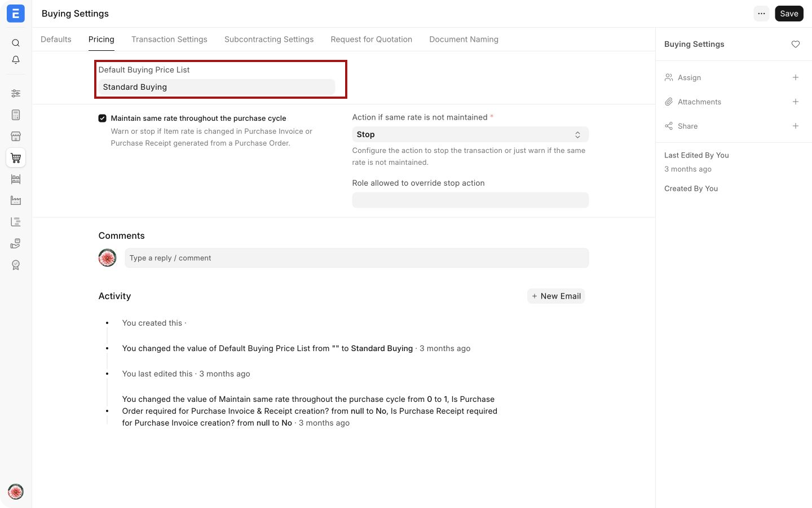Open the warehouse Stock sidebar icon
This screenshot has width=812, height=508.
coord(16,179)
